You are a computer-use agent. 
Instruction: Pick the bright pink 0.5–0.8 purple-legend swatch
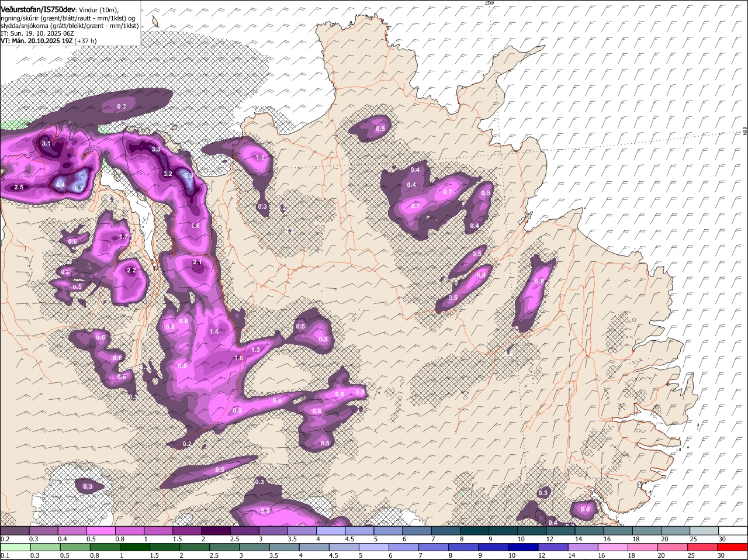pos(101,531)
